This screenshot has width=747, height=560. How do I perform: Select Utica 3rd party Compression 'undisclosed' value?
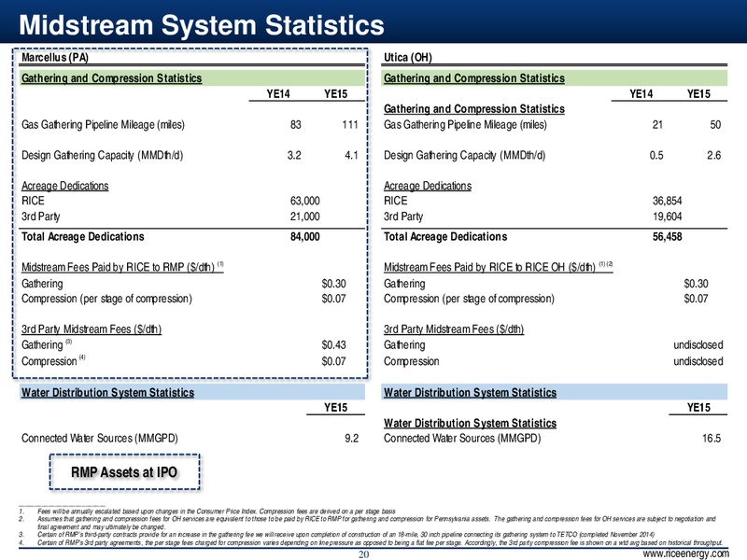coord(698,361)
